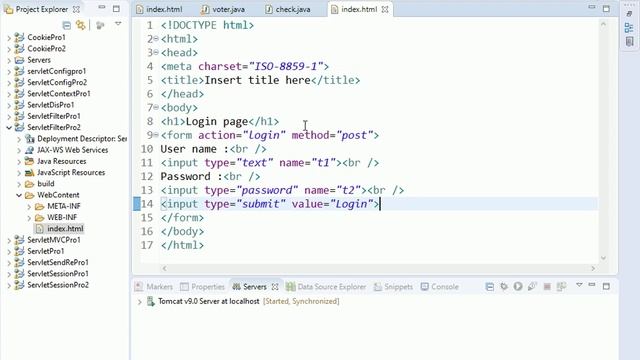Minimize the Project Explorer panel

(102, 8)
